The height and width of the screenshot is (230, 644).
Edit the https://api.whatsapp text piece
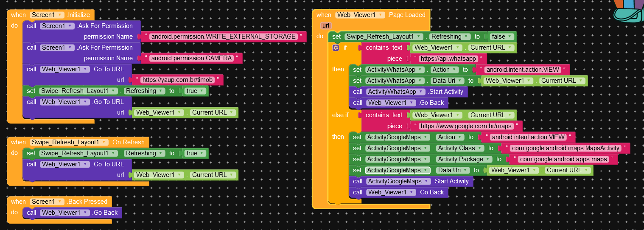(x=449, y=59)
